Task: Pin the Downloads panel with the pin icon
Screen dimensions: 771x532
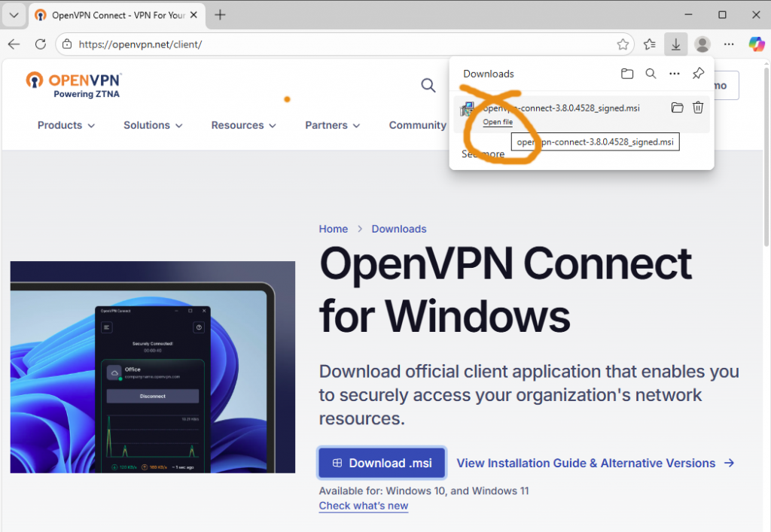Action: [x=698, y=74]
